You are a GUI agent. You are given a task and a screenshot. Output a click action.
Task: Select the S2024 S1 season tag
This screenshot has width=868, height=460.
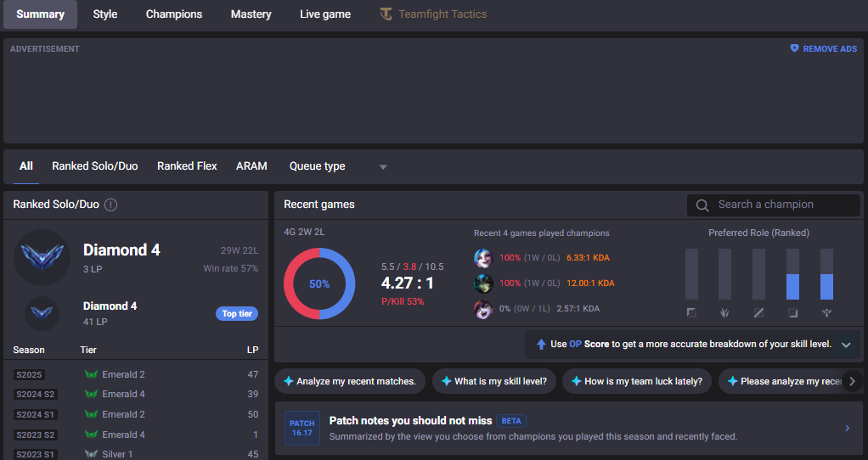pyautogui.click(x=36, y=415)
